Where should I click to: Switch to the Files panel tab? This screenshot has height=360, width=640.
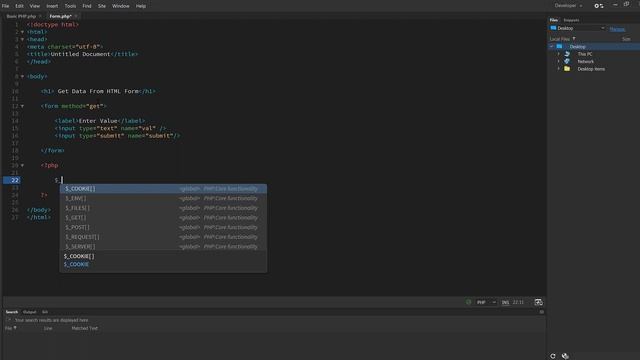pyautogui.click(x=554, y=20)
